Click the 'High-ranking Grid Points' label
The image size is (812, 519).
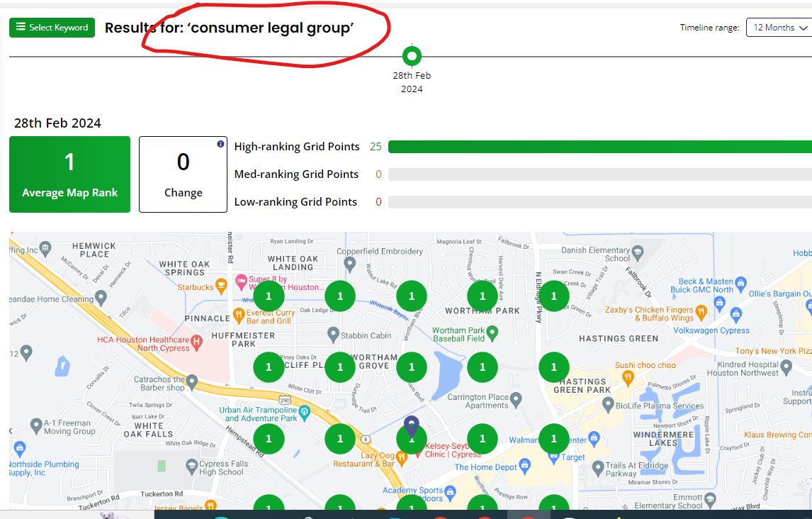pos(297,147)
